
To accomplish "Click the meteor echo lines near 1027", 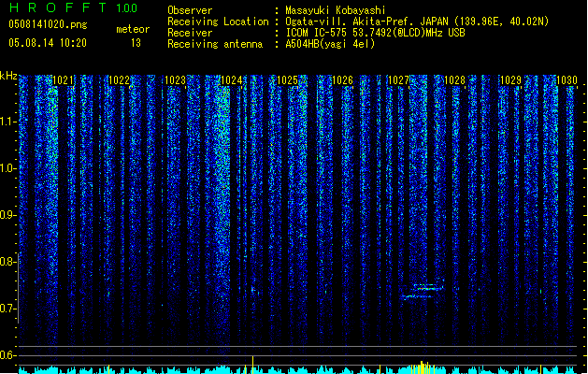I will (423, 292).
